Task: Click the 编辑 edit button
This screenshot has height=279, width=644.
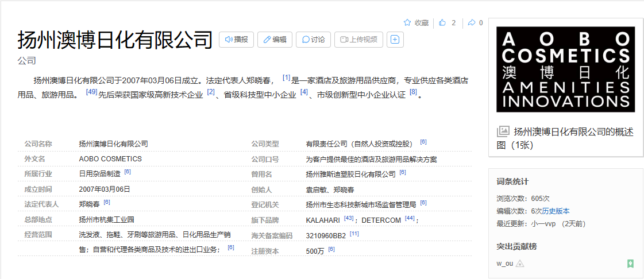Action: tap(275, 40)
